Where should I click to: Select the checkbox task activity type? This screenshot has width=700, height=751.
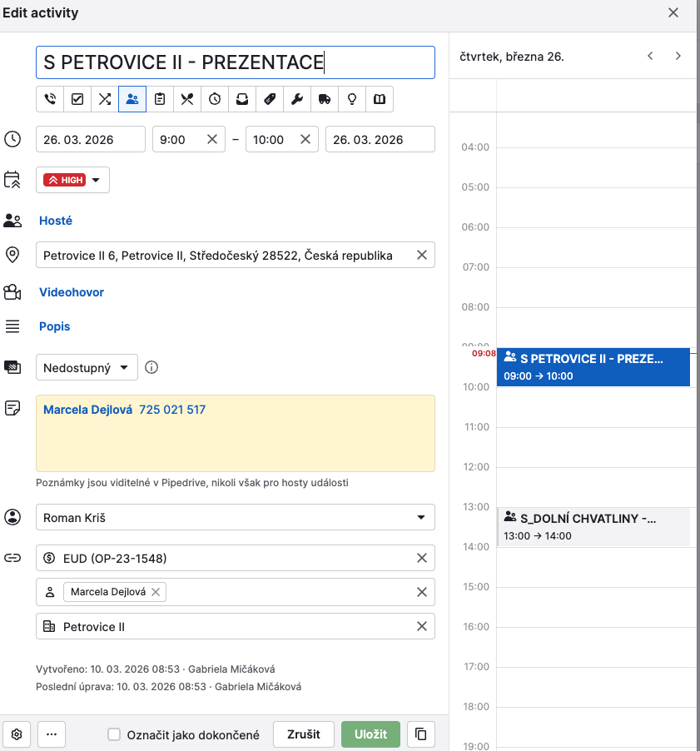click(77, 99)
